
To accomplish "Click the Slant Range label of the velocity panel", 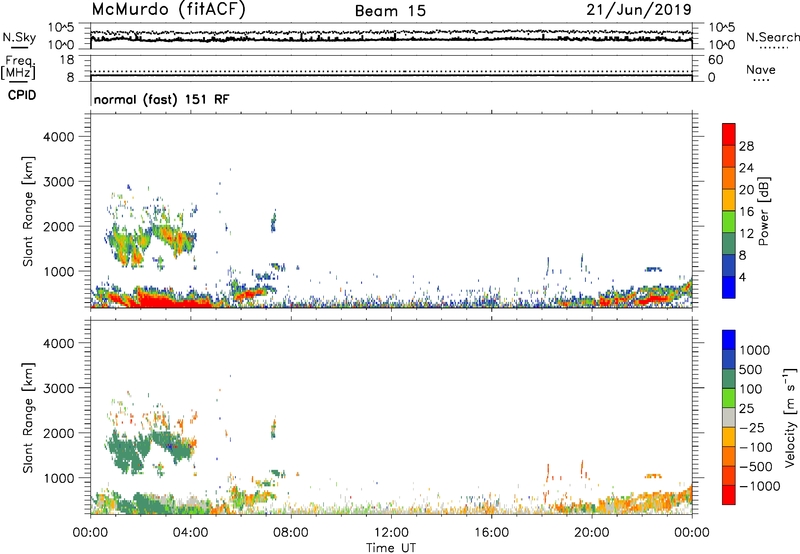I will pyautogui.click(x=28, y=417).
